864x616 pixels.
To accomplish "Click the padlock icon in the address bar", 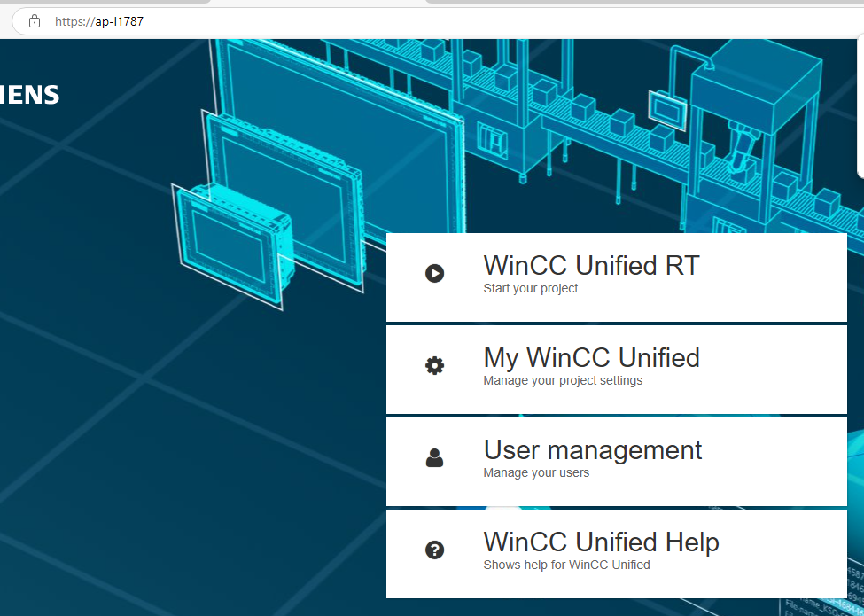I will (x=35, y=21).
